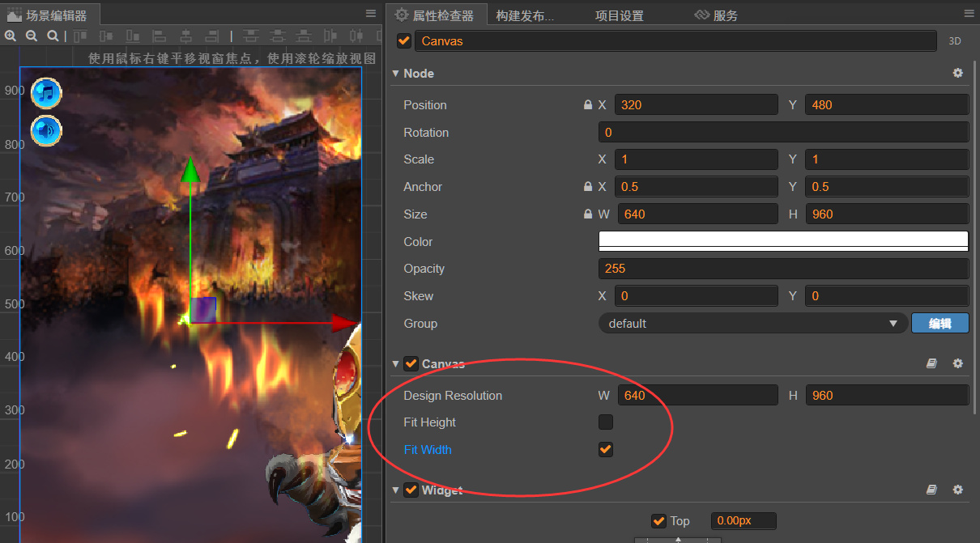This screenshot has width=980, height=543.
Task: Open Canvas component gear menu
Action: pyautogui.click(x=958, y=364)
